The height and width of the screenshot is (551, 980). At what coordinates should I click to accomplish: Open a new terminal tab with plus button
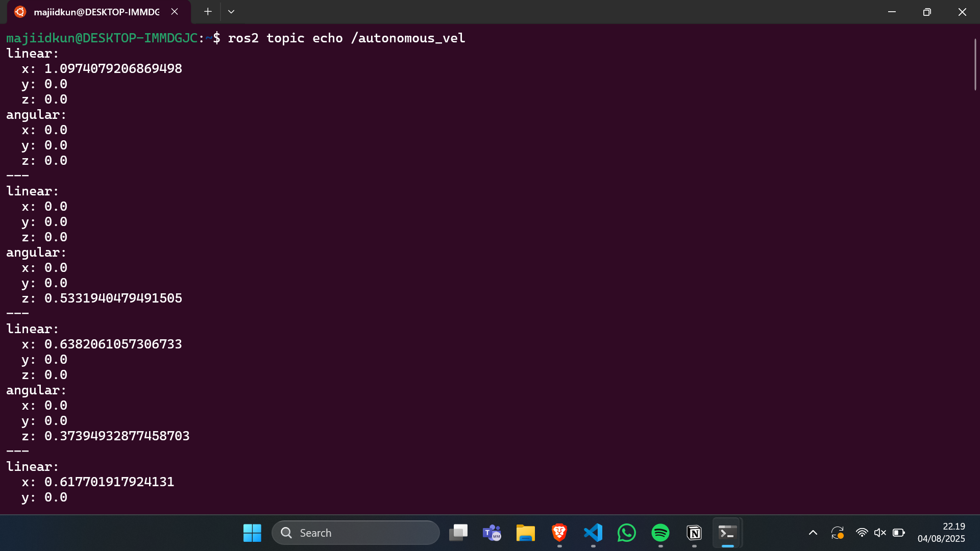pos(208,12)
